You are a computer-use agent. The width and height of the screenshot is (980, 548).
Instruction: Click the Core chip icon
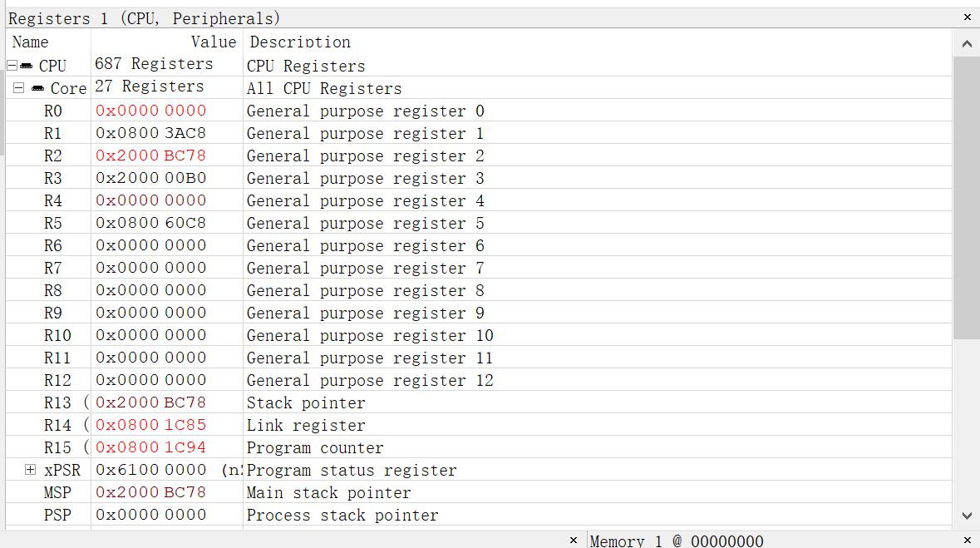[37, 88]
